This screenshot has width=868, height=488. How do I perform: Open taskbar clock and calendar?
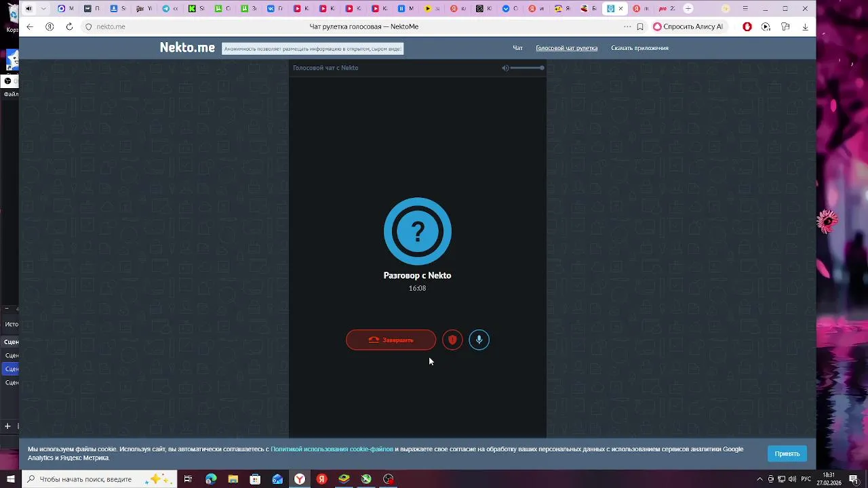pyautogui.click(x=829, y=479)
